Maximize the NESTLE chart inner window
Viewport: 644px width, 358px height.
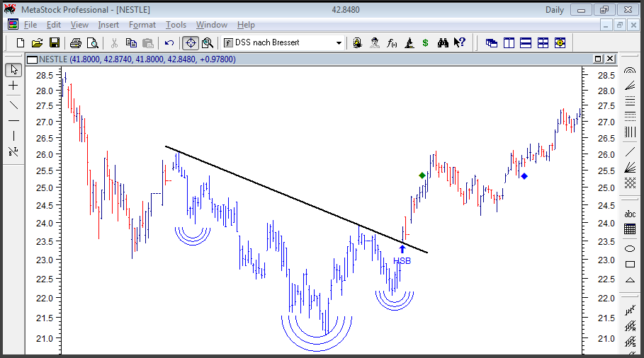click(x=598, y=59)
